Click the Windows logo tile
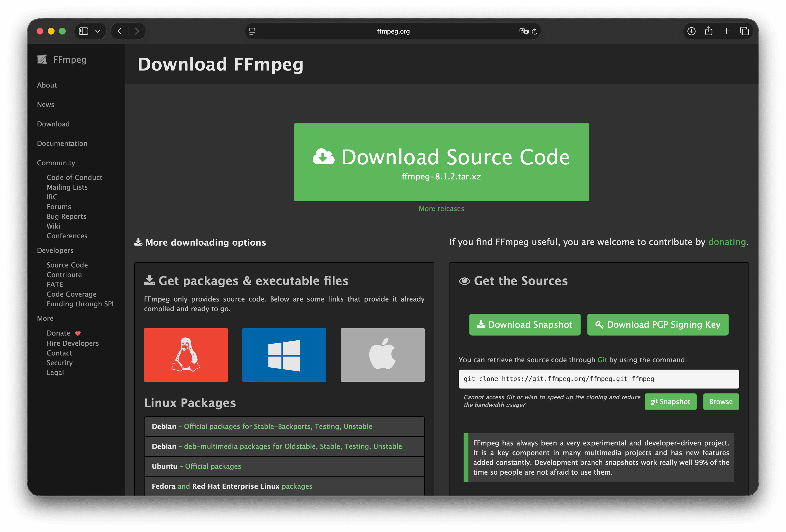 (284, 355)
